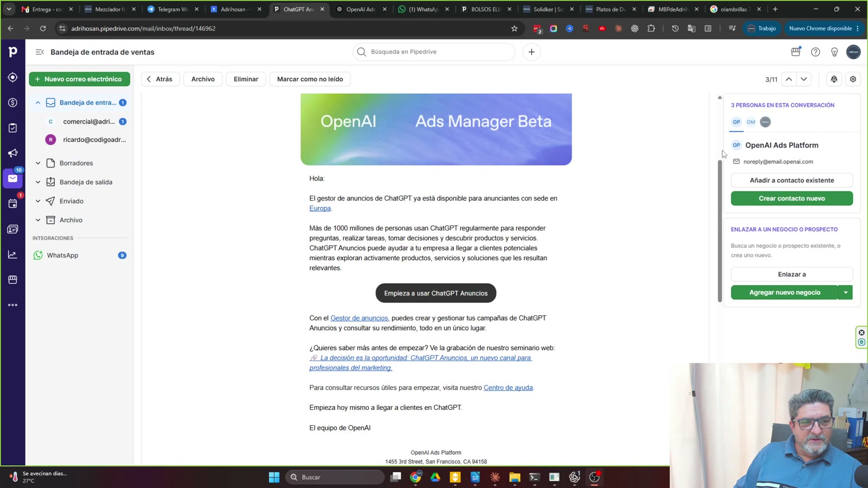The image size is (868, 488).
Task: Bookmark page with the star icon
Action: click(514, 28)
